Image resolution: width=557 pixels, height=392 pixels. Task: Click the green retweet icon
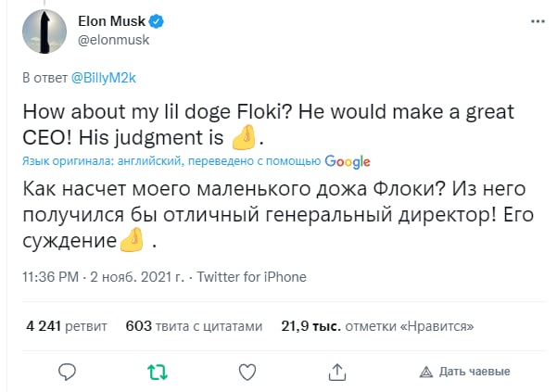tap(158, 371)
